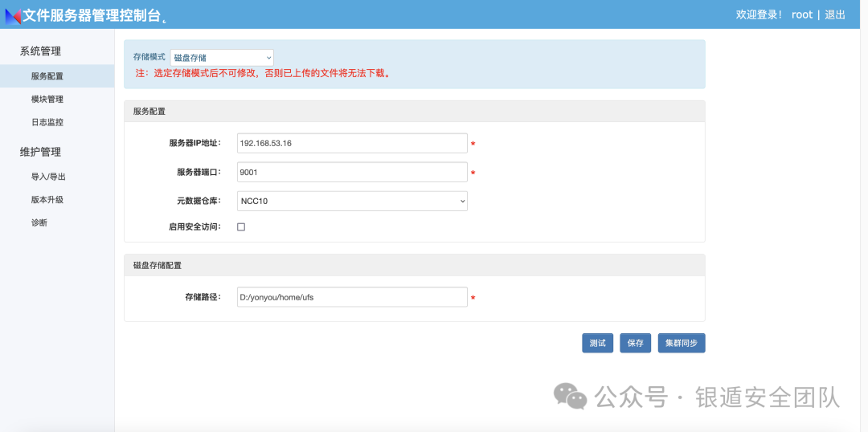868x432 pixels.
Task: Expand the 元数据仓库 NCC10 dropdown
Action: (352, 201)
